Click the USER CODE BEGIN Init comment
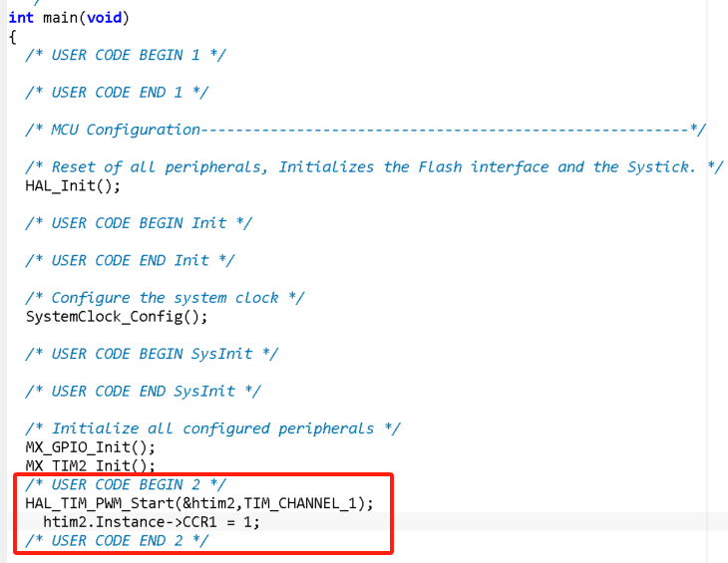728x563 pixels. click(x=139, y=223)
